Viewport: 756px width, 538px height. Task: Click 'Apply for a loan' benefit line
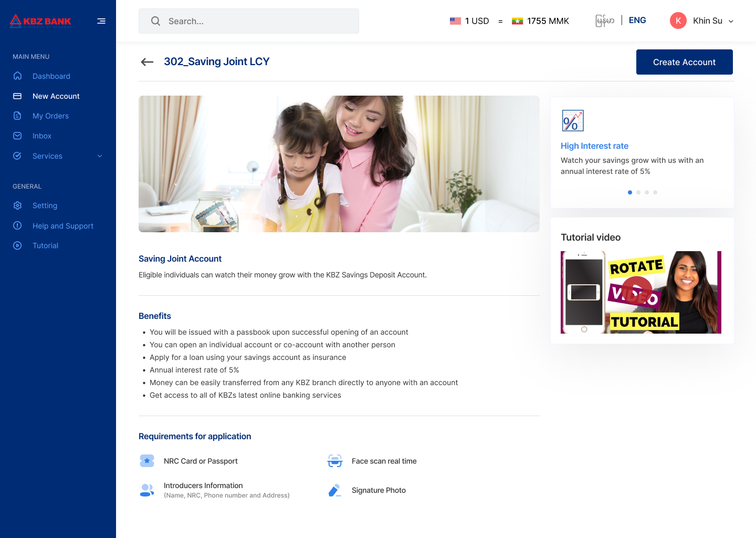tap(248, 357)
